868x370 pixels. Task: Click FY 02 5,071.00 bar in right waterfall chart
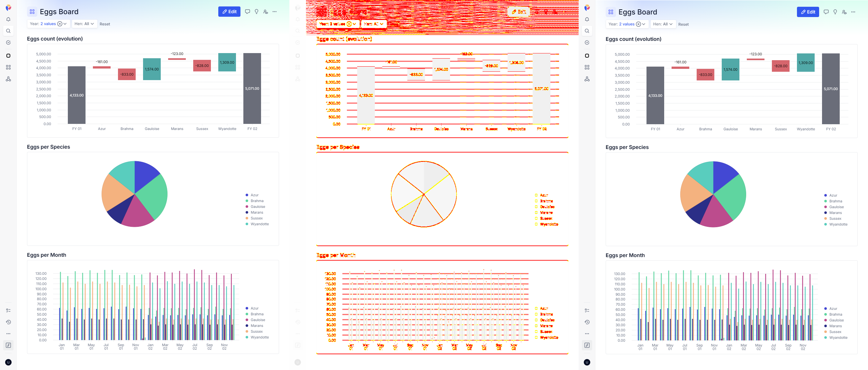pos(831,89)
